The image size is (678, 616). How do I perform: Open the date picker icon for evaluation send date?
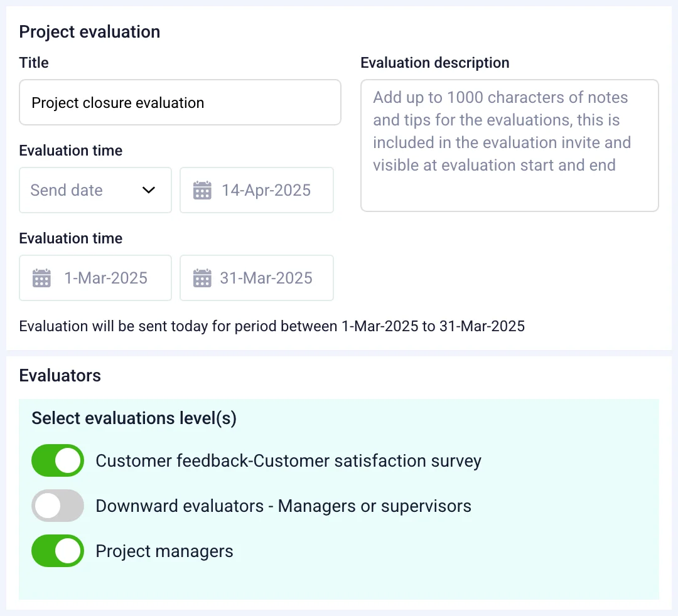[x=202, y=190]
